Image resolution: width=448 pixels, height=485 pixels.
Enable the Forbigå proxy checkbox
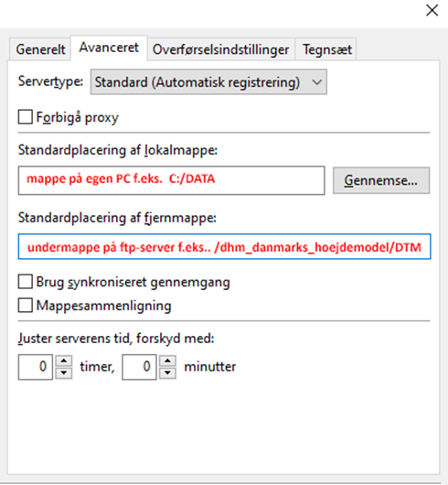click(x=26, y=117)
